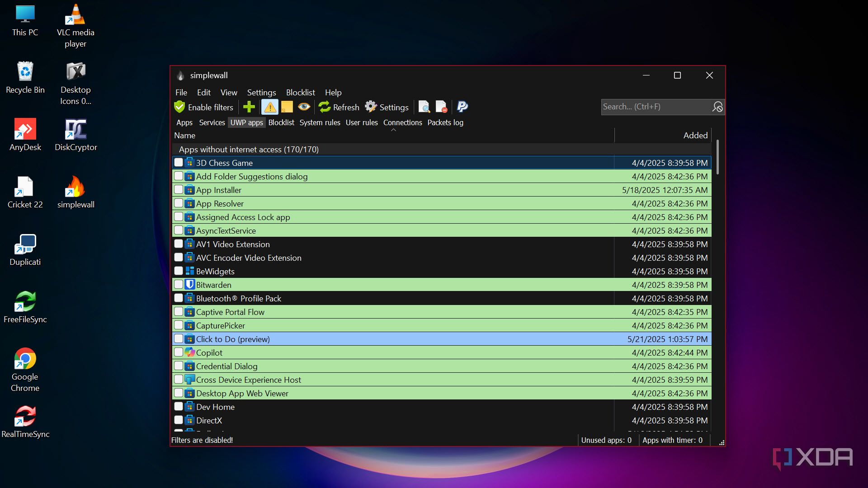The height and width of the screenshot is (488, 868).
Task: Open the Edit menu
Action: tap(204, 93)
